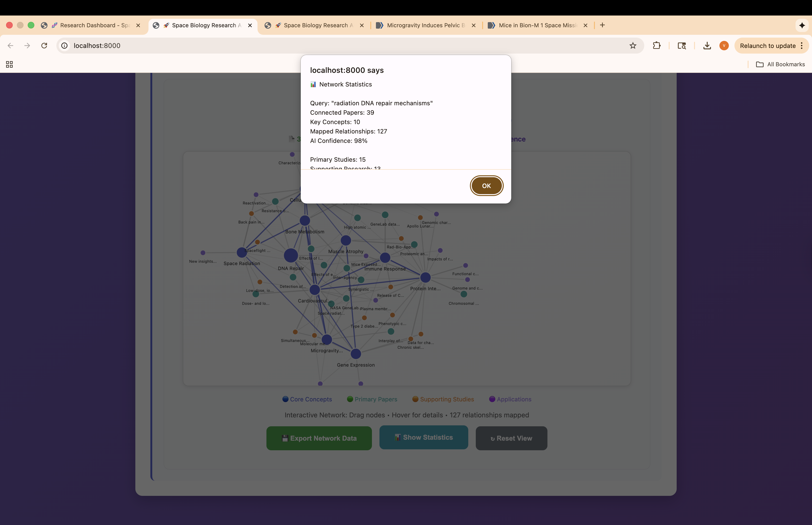Click the Gemini sparkle icon at top right
The height and width of the screenshot is (525, 812).
tap(802, 25)
